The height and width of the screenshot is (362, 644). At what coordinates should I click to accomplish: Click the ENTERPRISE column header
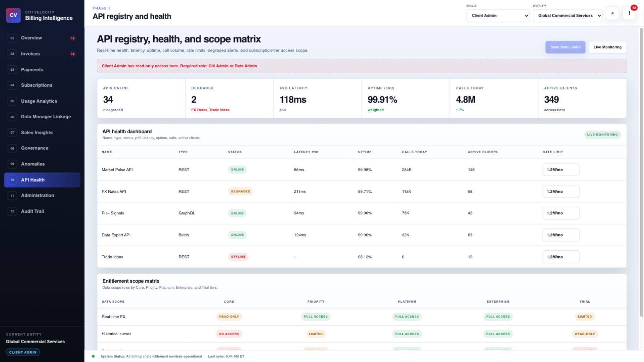498,302
